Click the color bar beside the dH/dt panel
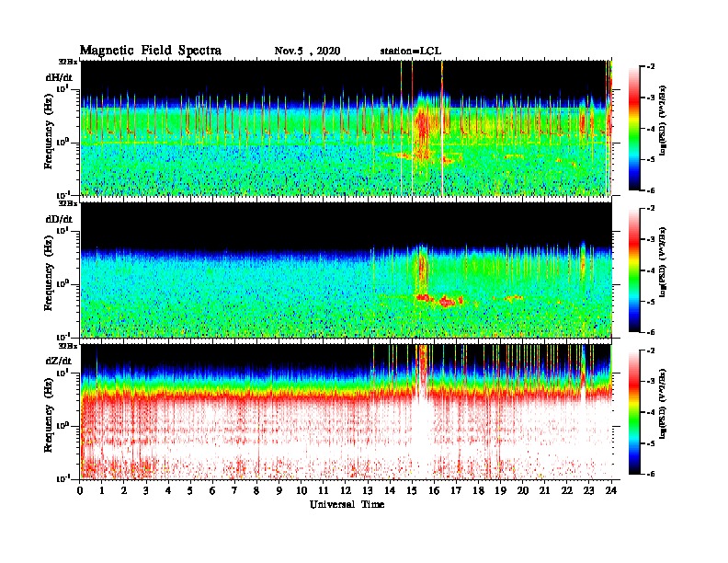This screenshot has width=728, height=563. tap(634, 128)
